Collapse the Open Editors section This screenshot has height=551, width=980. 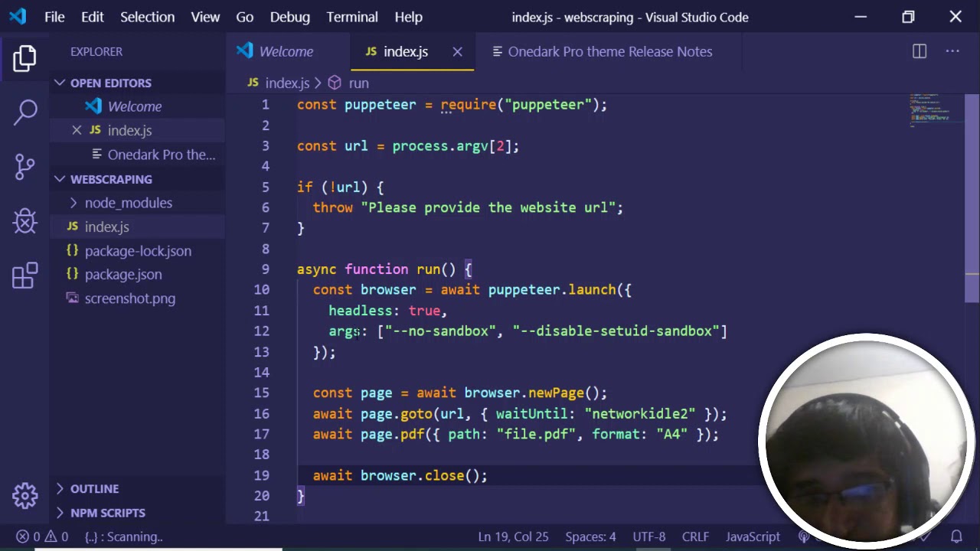point(110,83)
